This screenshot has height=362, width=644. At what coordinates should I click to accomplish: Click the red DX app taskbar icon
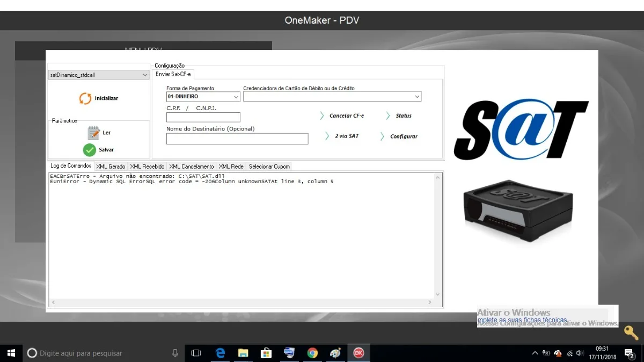[358, 353]
